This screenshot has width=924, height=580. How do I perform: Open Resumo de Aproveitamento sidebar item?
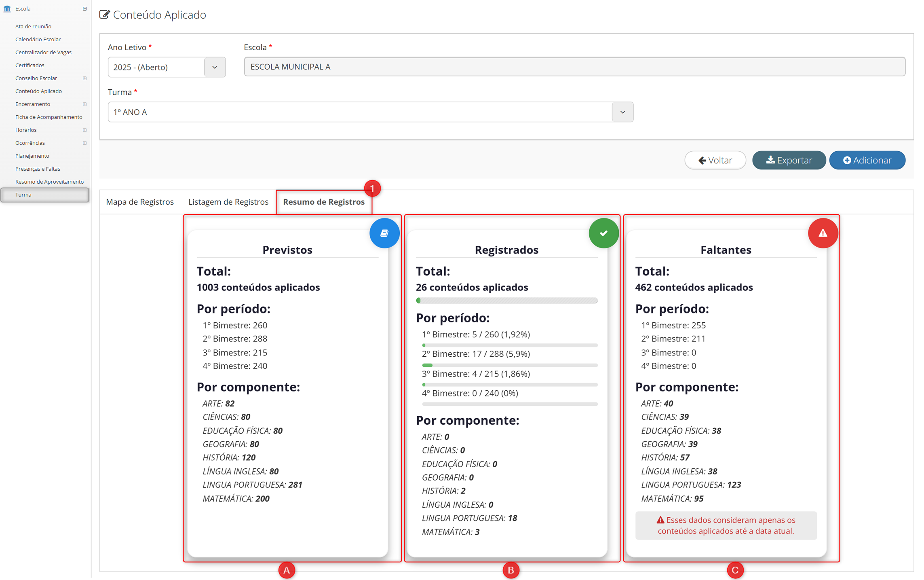pyautogui.click(x=49, y=182)
